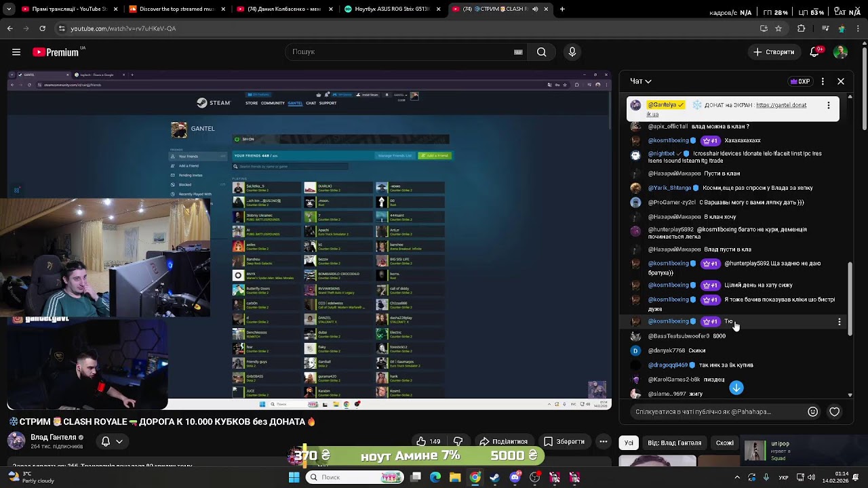Send a heart reaction in chat

[835, 411]
